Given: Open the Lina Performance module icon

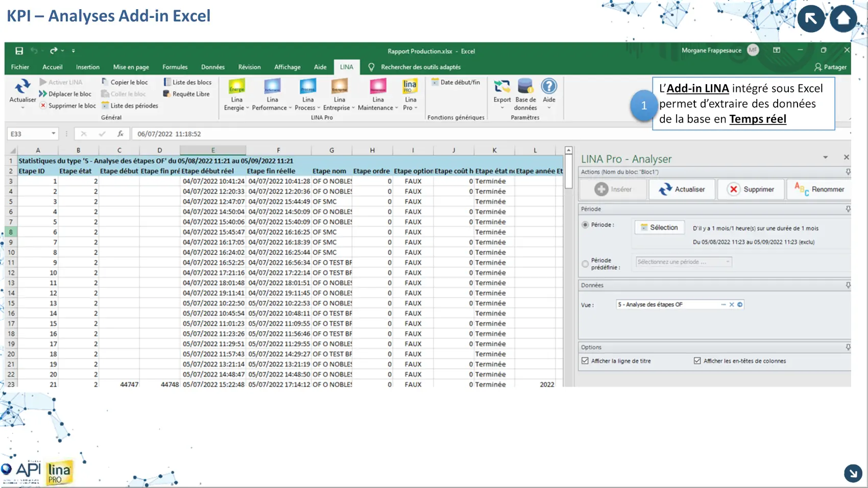Looking at the screenshot, I should tap(272, 87).
